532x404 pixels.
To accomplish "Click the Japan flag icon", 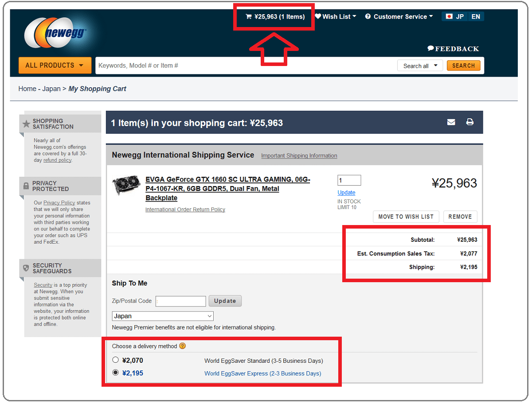I will [x=449, y=16].
